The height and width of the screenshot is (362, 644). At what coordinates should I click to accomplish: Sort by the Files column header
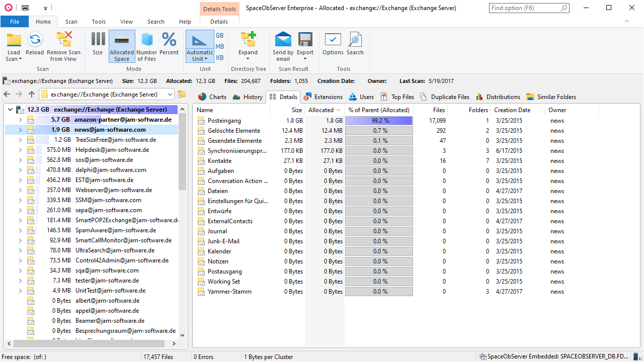pyautogui.click(x=430, y=110)
